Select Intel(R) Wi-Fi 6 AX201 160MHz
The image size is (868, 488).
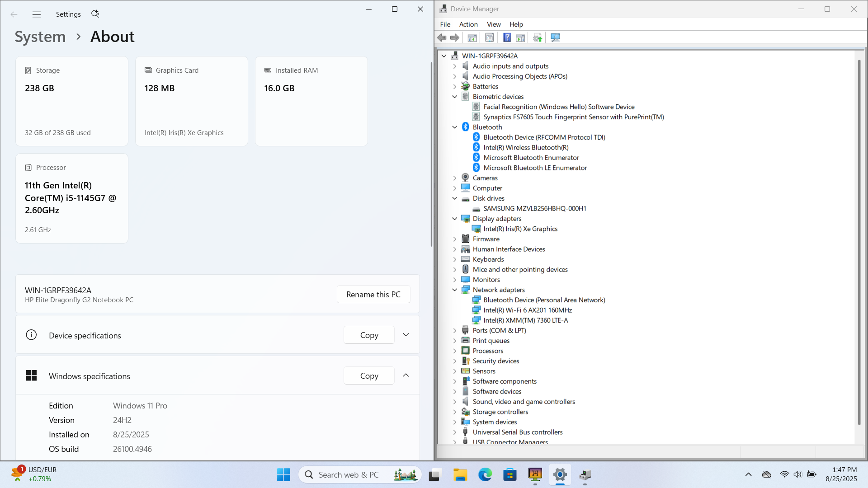pyautogui.click(x=528, y=310)
